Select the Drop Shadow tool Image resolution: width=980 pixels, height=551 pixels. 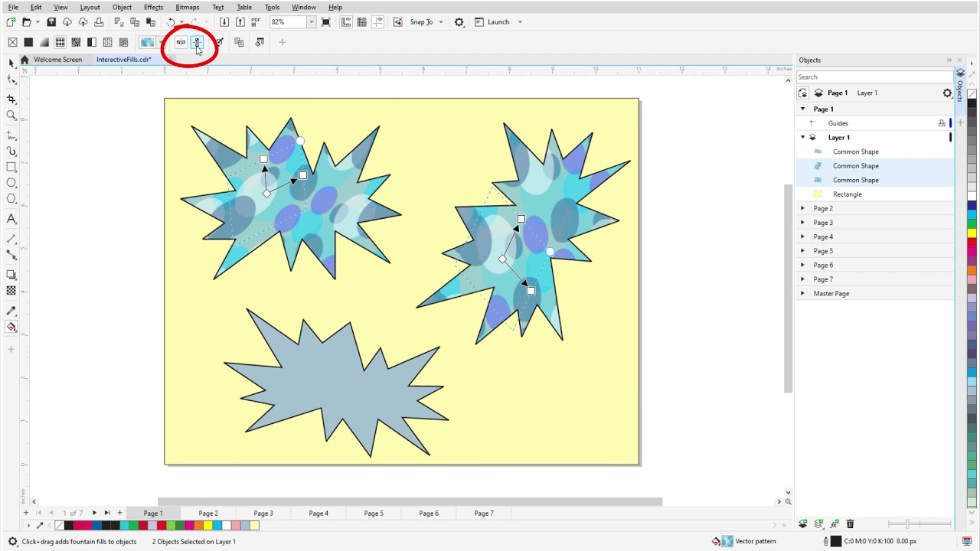tap(11, 275)
